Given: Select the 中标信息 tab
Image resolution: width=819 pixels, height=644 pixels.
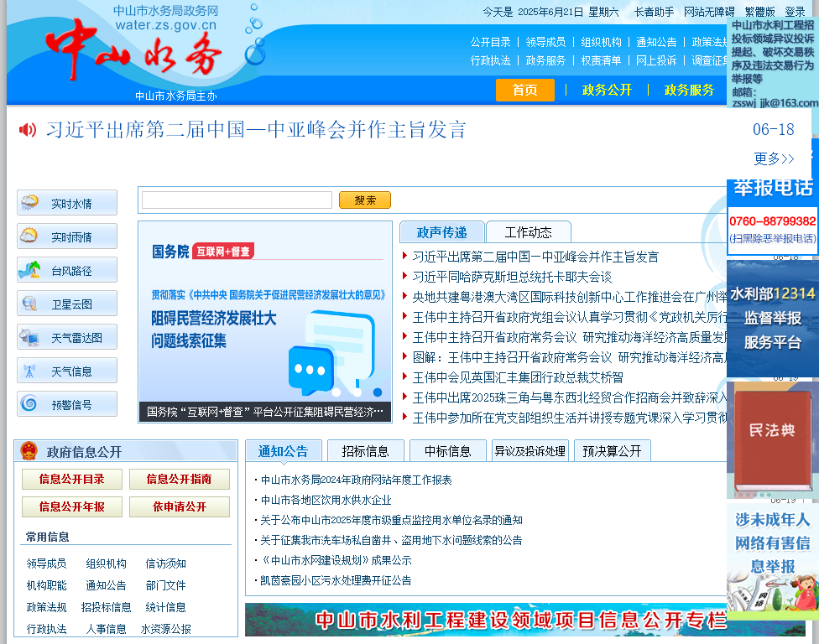Looking at the screenshot, I should click(x=447, y=451).
